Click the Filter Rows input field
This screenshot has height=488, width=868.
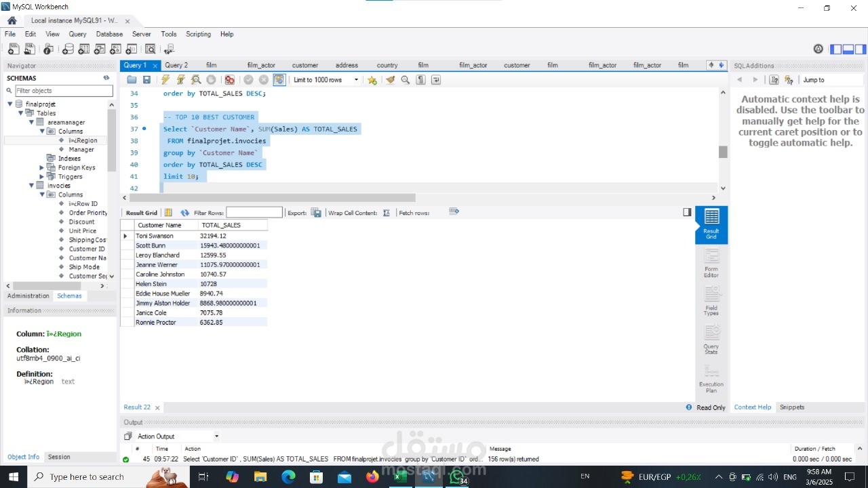pyautogui.click(x=254, y=213)
